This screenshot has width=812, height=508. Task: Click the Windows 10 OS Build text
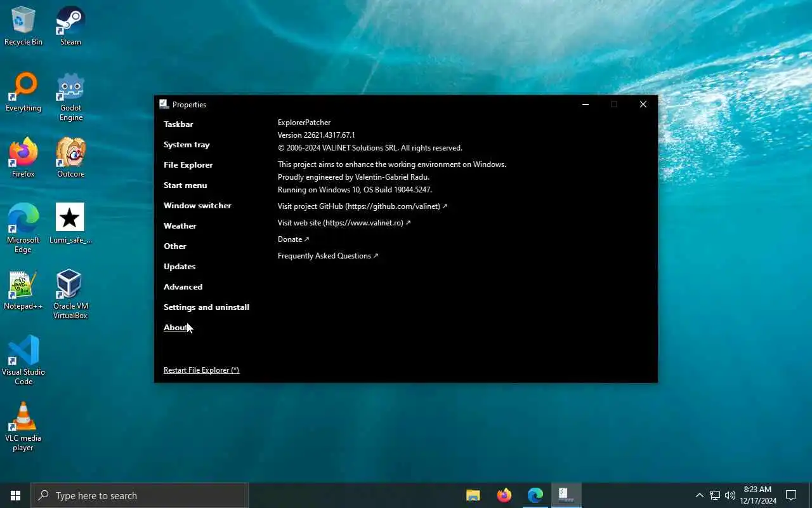coord(355,190)
